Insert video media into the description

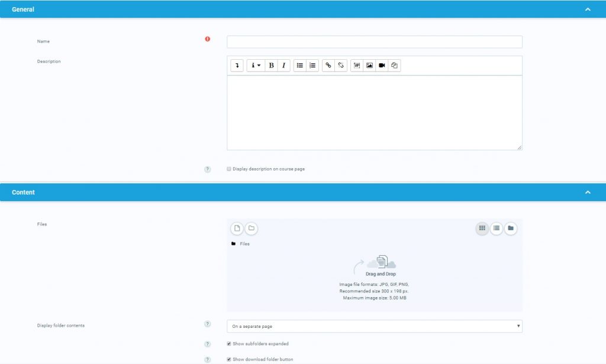pos(382,66)
